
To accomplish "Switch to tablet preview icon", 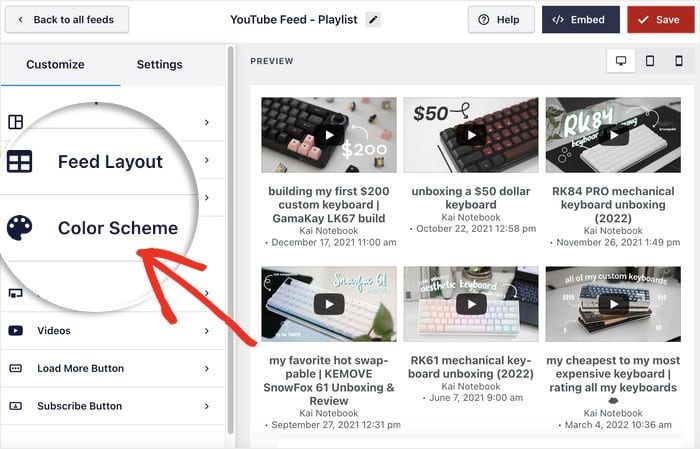I will 650,61.
